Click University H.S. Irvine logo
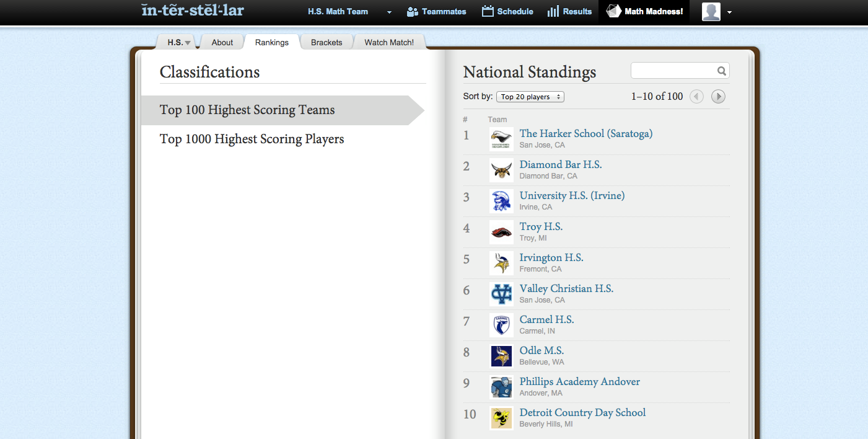Viewport: 868px width, 439px height. (501, 201)
